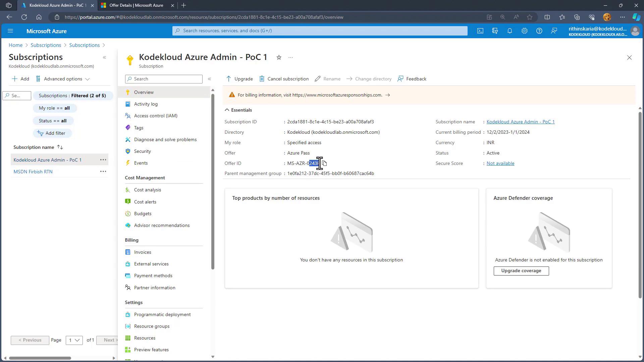The width and height of the screenshot is (644, 362).
Task: Select Cost analysis menu item
Action: [148, 190]
